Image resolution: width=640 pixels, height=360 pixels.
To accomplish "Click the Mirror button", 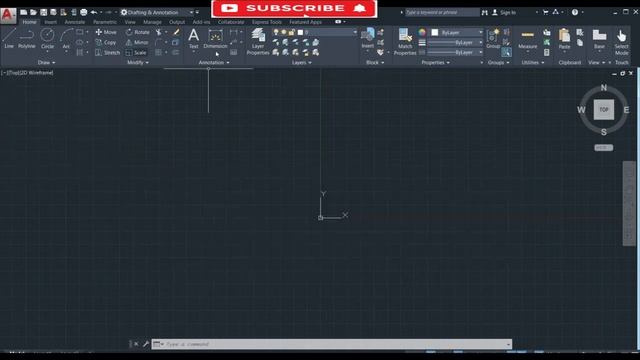I will pyautogui.click(x=137, y=42).
